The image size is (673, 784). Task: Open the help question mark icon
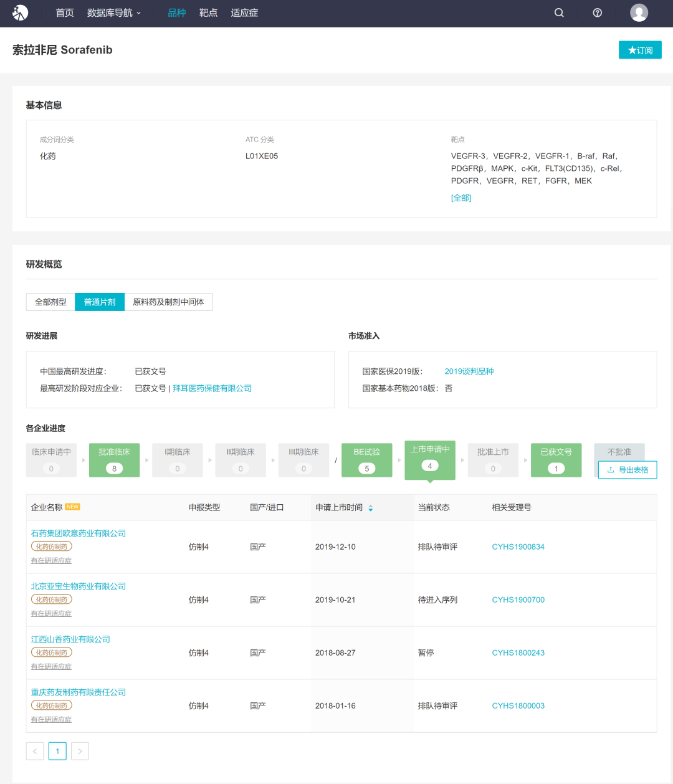(598, 12)
